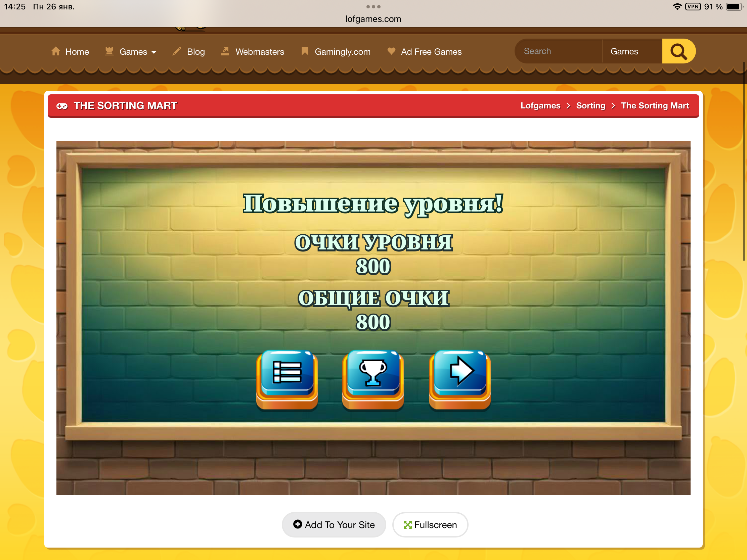Click the yellow search magnifier button
The height and width of the screenshot is (560, 747).
point(678,51)
